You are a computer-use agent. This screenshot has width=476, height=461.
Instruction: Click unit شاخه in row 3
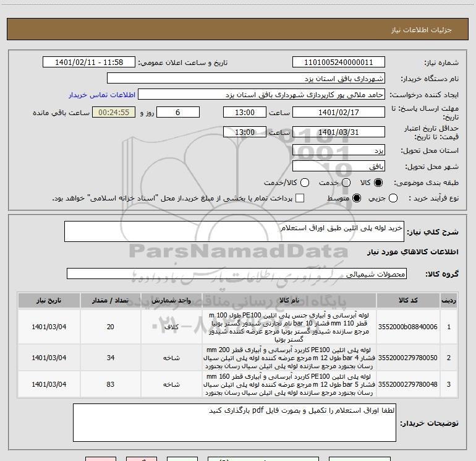(171, 384)
